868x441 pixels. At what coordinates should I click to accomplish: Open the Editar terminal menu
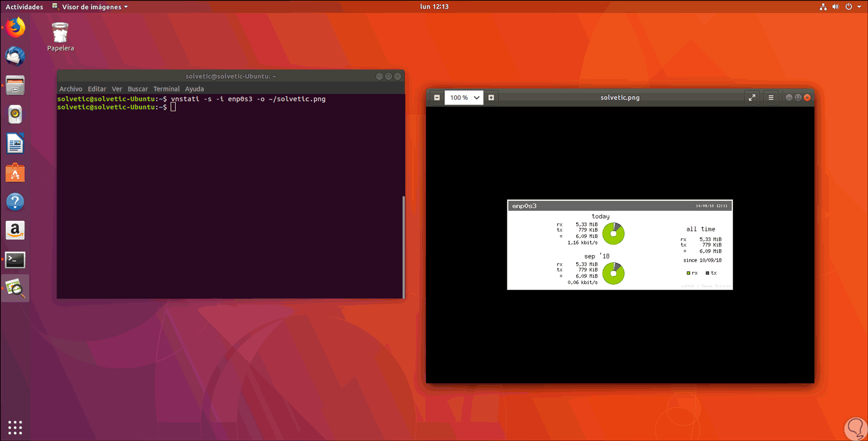coord(97,89)
